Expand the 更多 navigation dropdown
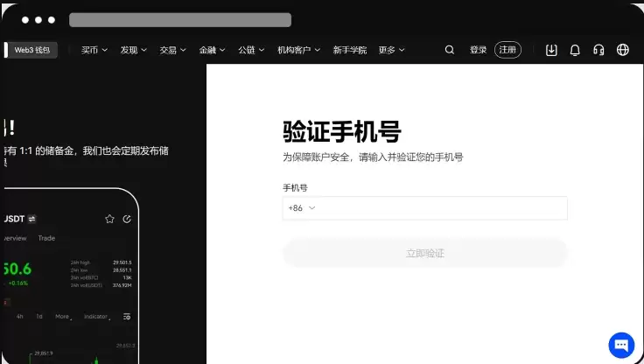This screenshot has height=364, width=644. (391, 50)
